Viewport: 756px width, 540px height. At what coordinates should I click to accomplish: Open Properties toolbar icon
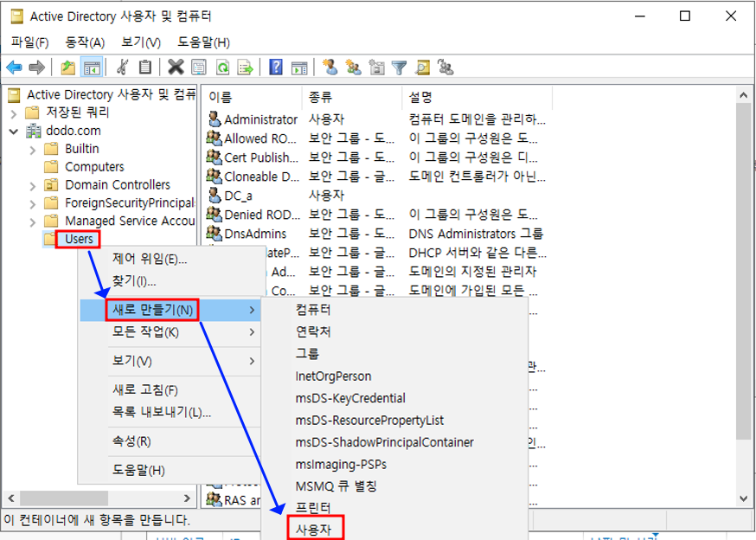[199, 67]
